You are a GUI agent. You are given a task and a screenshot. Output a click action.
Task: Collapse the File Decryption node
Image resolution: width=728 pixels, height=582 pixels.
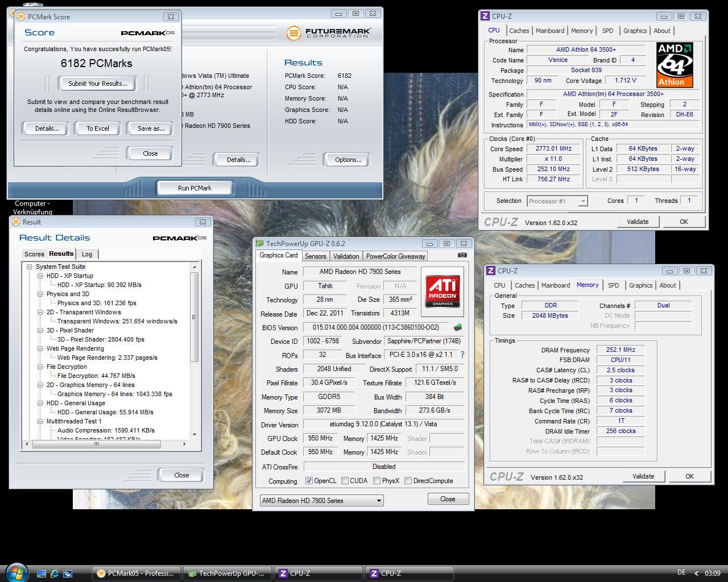[40, 367]
